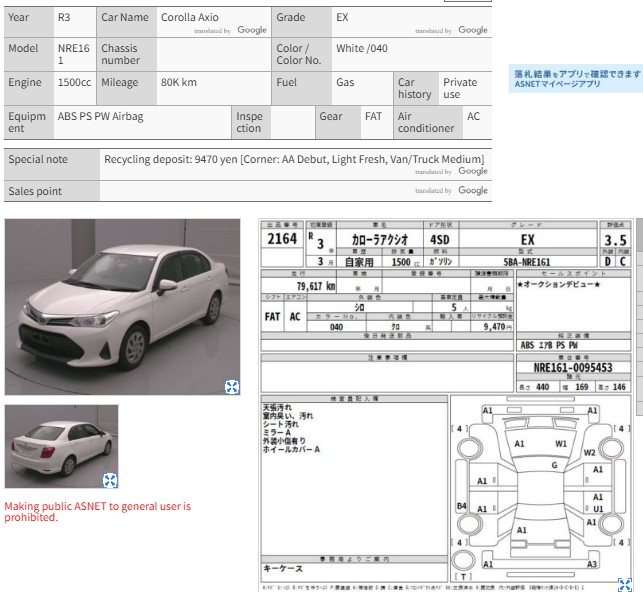Click the 'AC' air conditioner value

point(473,116)
